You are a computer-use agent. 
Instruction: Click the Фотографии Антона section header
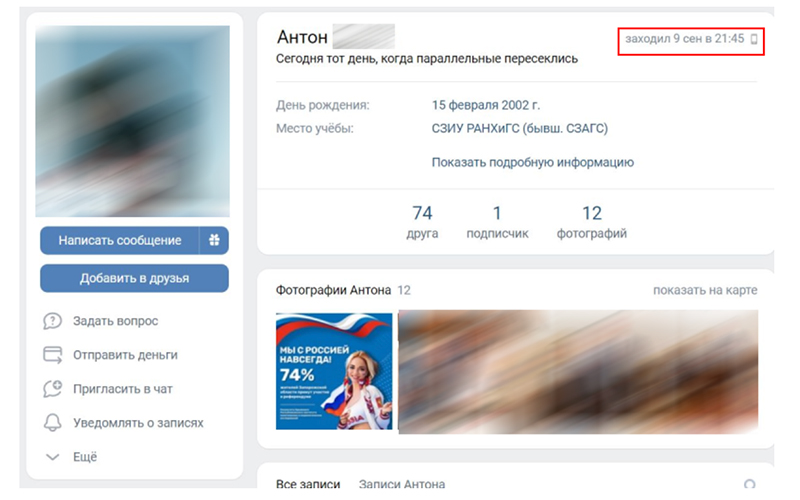pyautogui.click(x=333, y=290)
